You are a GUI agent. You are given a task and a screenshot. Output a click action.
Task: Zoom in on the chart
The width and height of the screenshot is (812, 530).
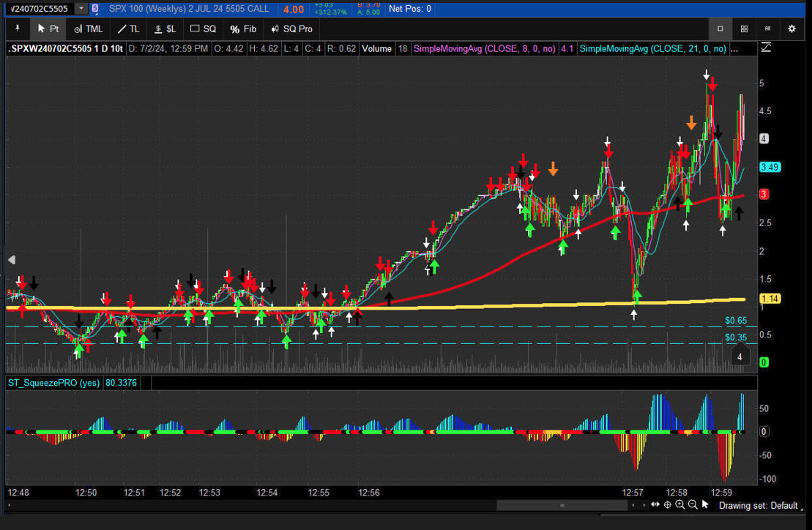click(x=680, y=504)
